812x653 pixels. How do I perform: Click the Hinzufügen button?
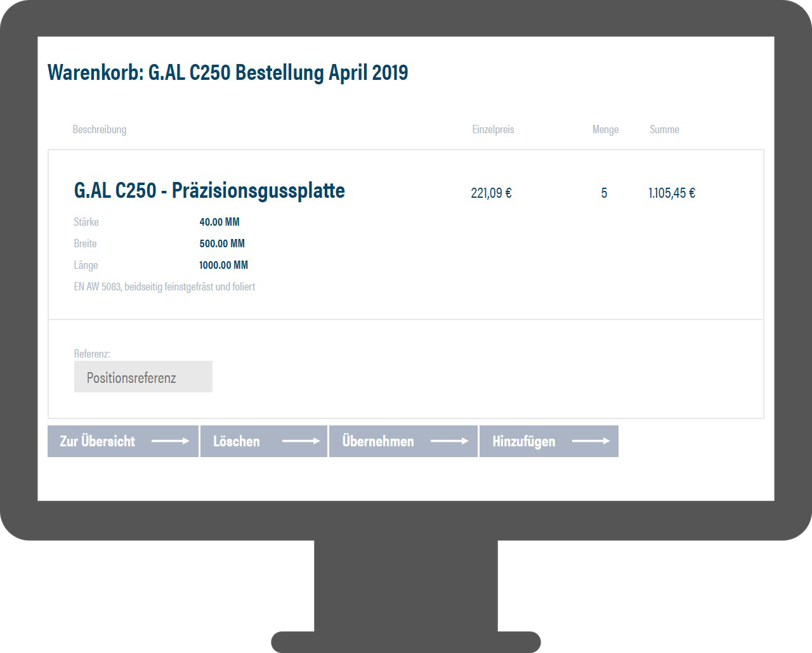[549, 441]
